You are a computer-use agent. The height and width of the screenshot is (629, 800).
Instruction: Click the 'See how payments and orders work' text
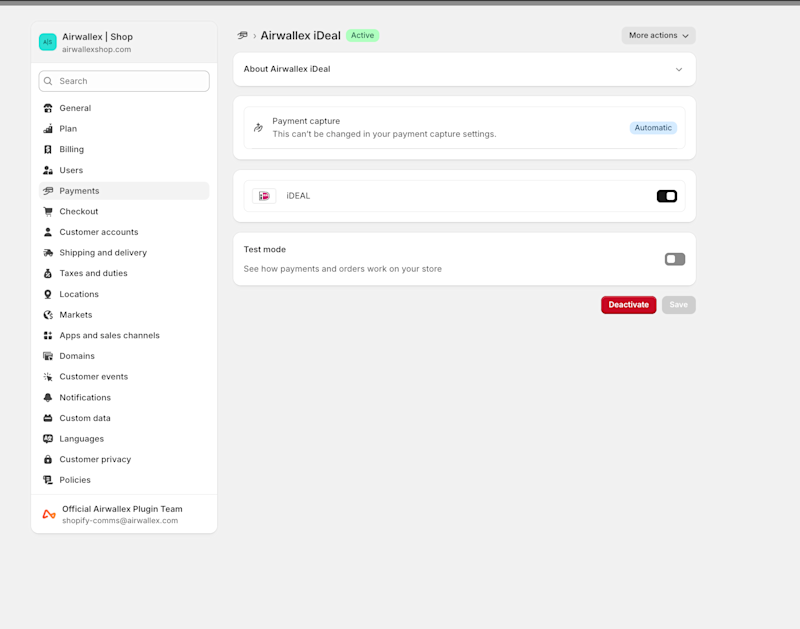click(342, 269)
